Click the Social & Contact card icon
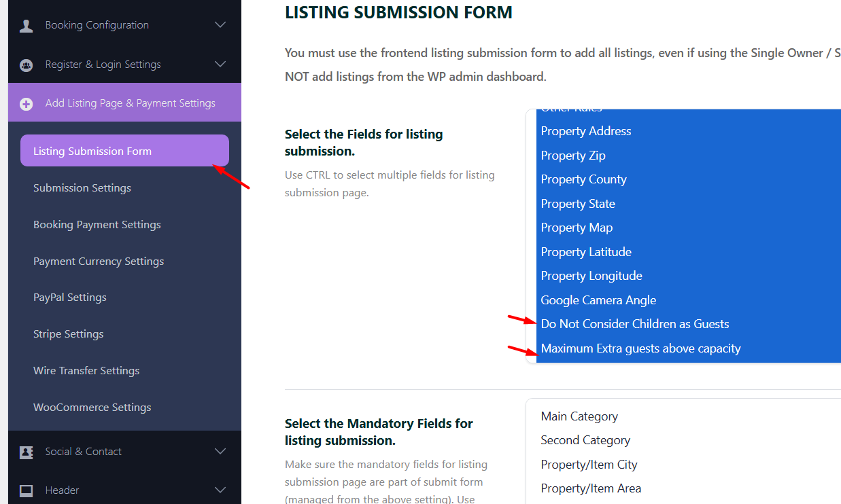Viewport: 841px width, 504px height. [27, 452]
